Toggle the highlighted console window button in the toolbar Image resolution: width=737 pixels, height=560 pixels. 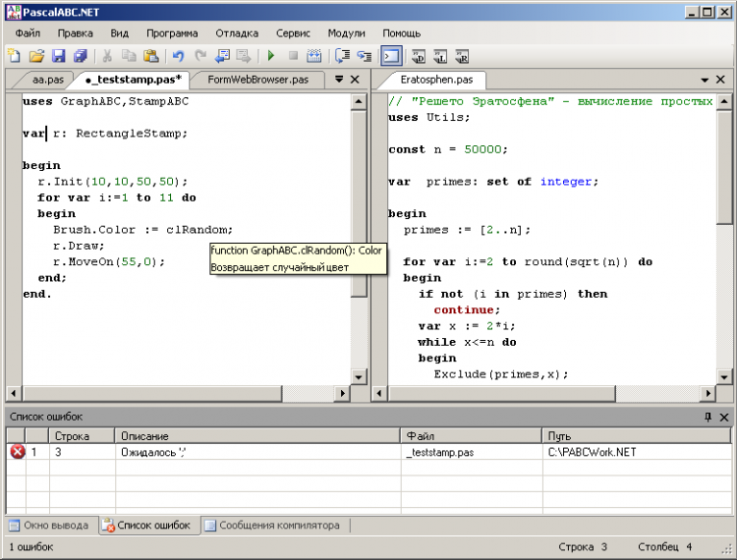point(390,56)
